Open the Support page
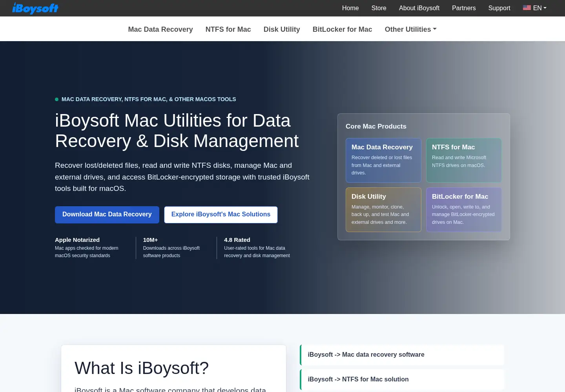 (x=499, y=8)
